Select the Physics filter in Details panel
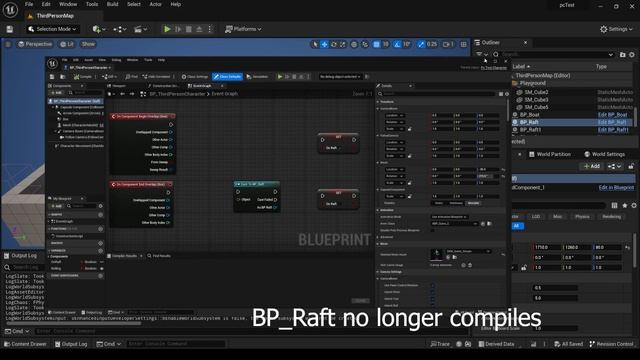This screenshot has width=640, height=360. 582,217
